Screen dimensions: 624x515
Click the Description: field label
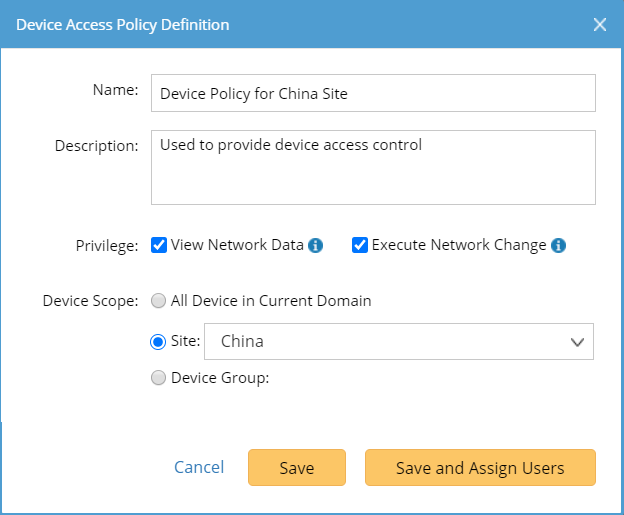click(x=96, y=146)
